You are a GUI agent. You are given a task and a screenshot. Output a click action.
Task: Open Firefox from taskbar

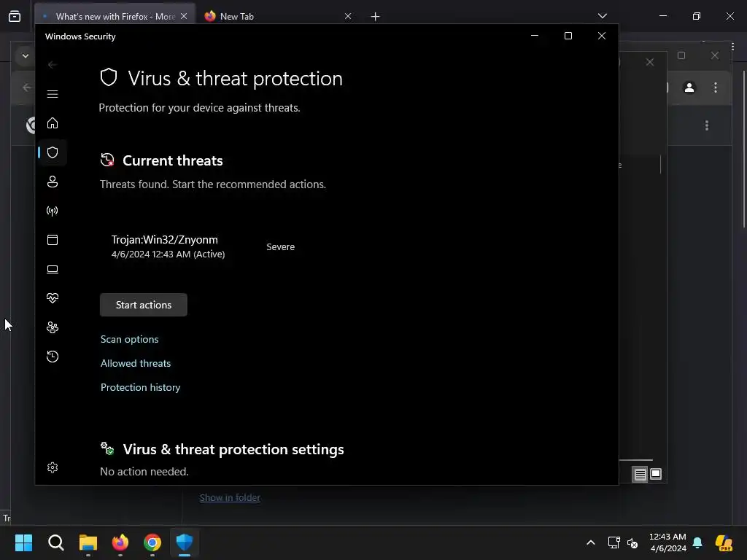120,542
